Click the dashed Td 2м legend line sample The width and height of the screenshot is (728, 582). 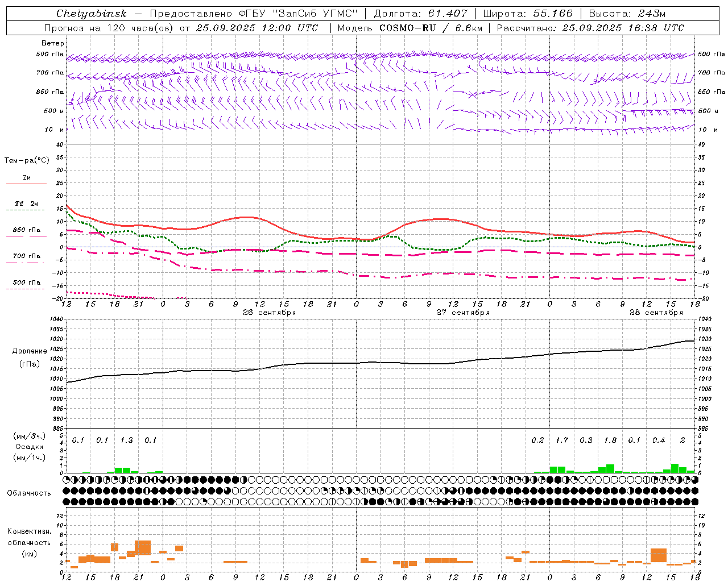(25, 210)
